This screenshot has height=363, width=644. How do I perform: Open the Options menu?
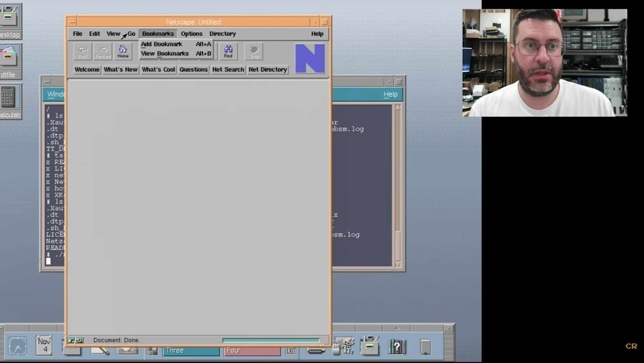click(x=192, y=34)
